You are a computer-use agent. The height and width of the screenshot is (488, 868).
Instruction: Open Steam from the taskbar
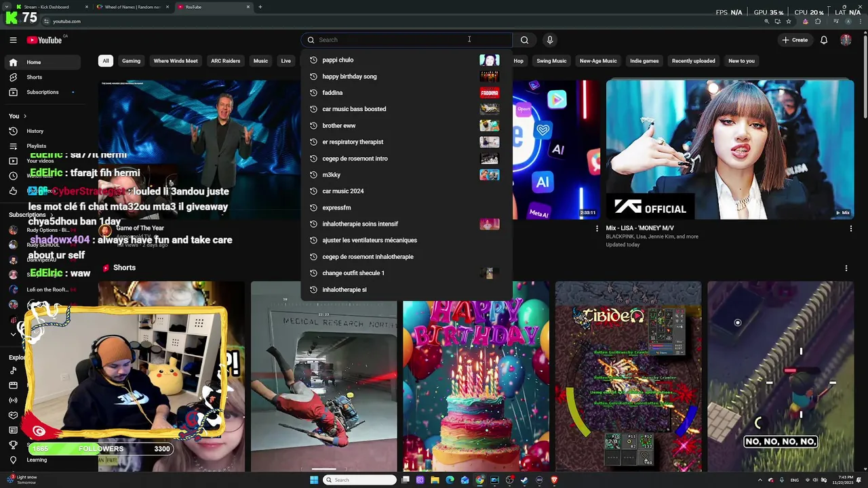pyautogui.click(x=524, y=480)
